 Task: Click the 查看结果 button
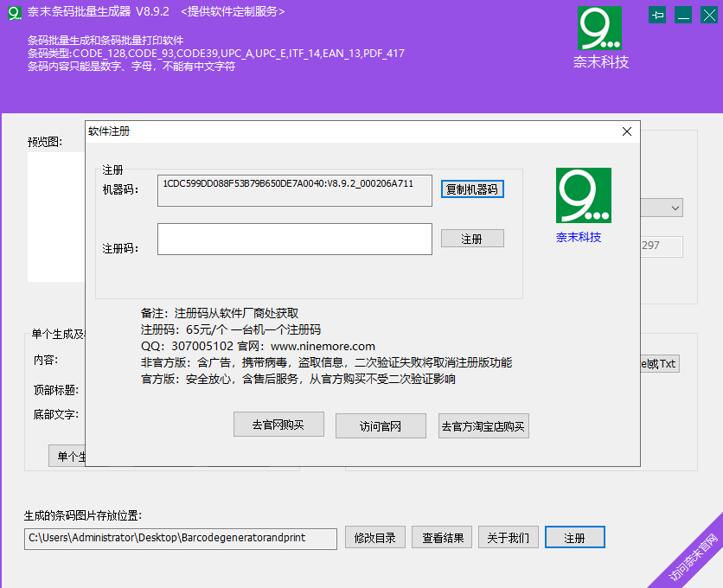coord(442,537)
